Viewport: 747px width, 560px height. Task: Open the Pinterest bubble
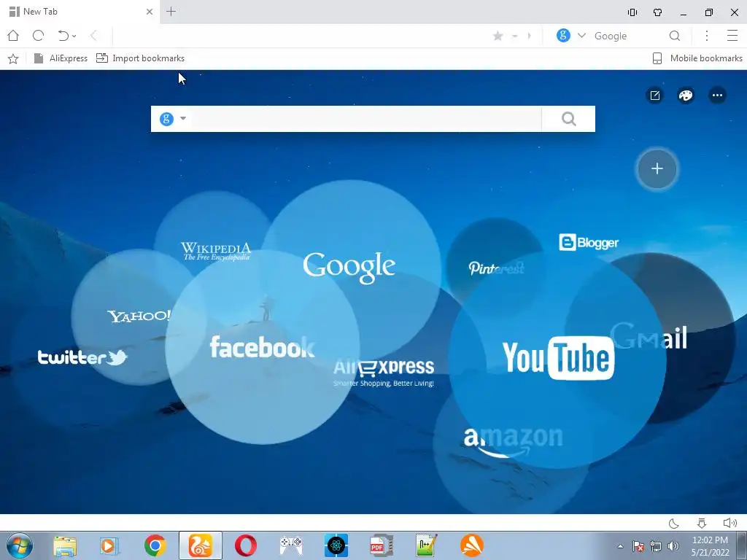tap(495, 268)
